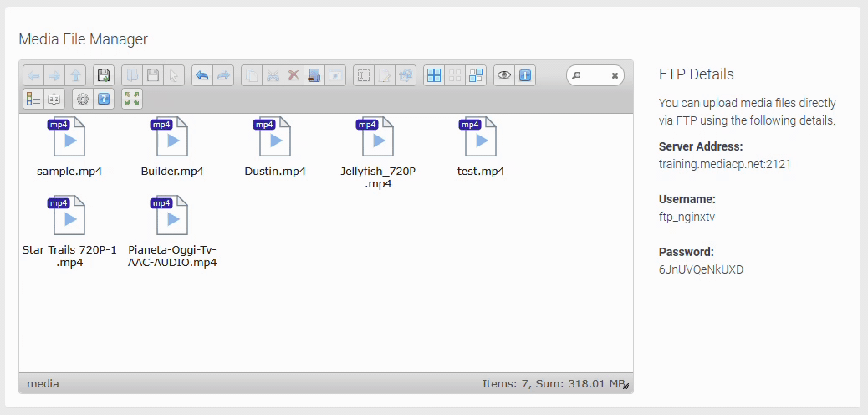
Task: Click the Download floppy-disk icon
Action: (153, 75)
